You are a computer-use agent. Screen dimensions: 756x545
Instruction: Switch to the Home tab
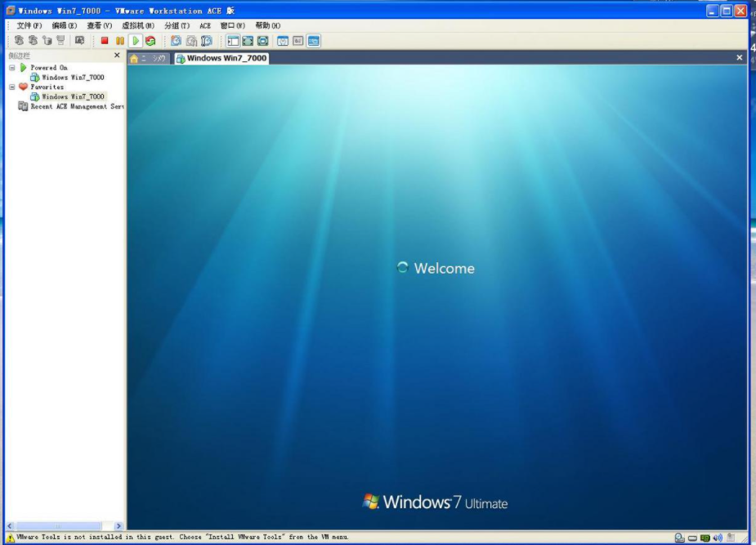(x=149, y=58)
